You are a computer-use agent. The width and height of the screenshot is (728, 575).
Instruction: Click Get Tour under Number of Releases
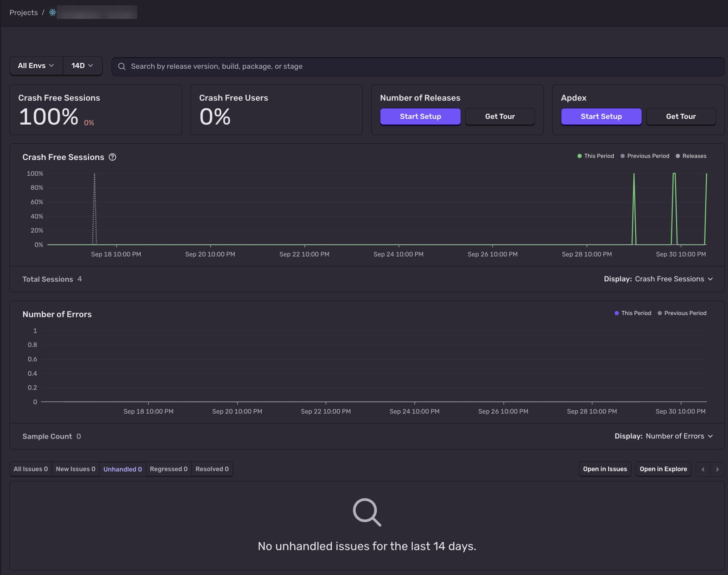pos(500,116)
